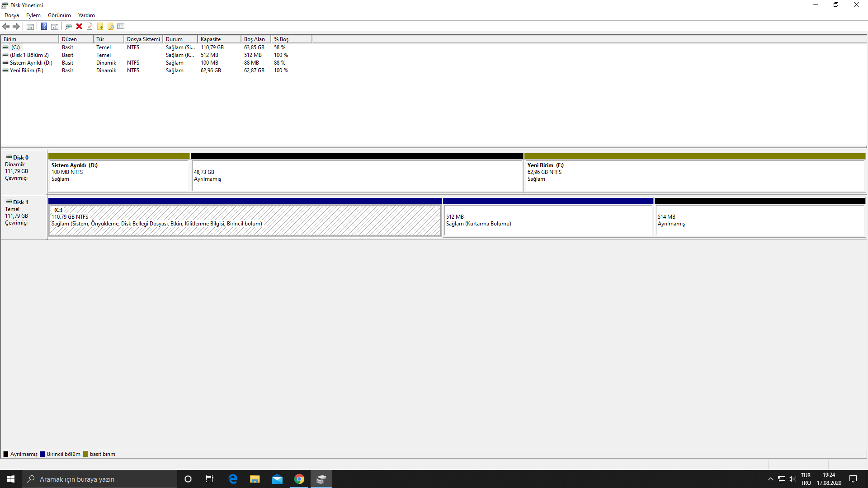This screenshot has width=868, height=488.
Task: Select the 512 MB Kurtarma Bölümü partition
Action: 548,220
